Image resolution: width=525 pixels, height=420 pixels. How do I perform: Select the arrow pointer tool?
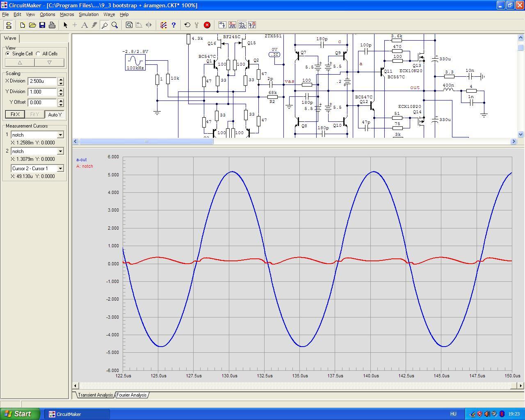click(x=65, y=25)
